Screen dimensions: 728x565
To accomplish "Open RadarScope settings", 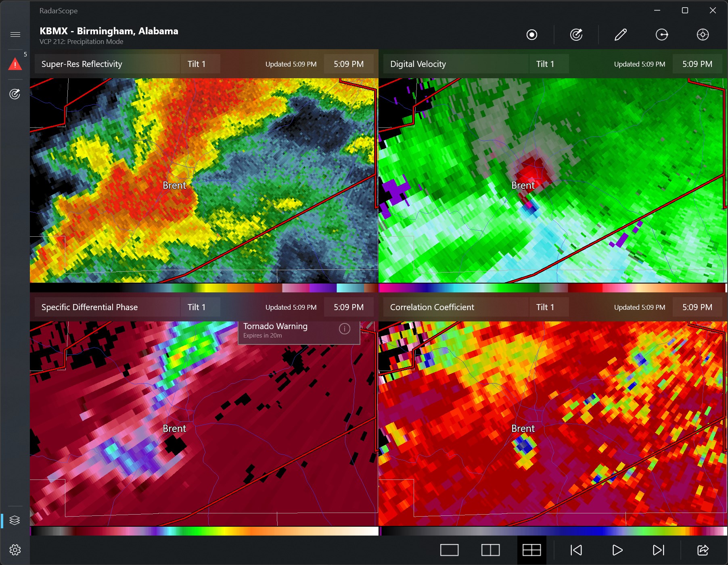I will [x=15, y=550].
